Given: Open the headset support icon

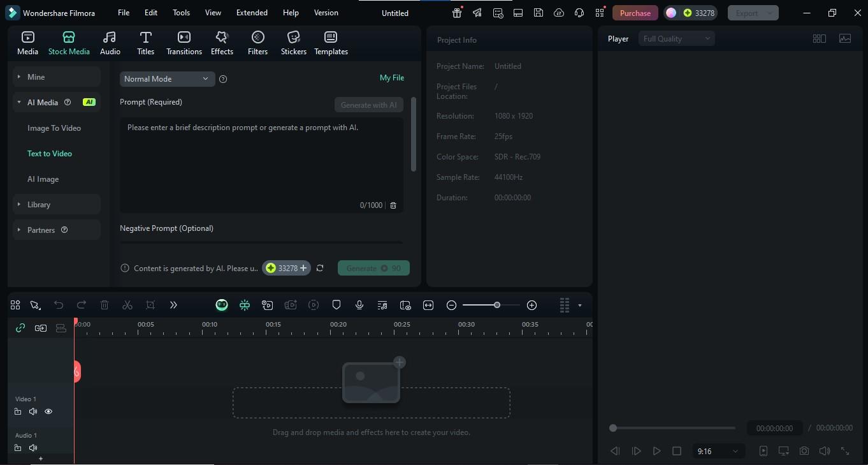Looking at the screenshot, I should click(579, 13).
